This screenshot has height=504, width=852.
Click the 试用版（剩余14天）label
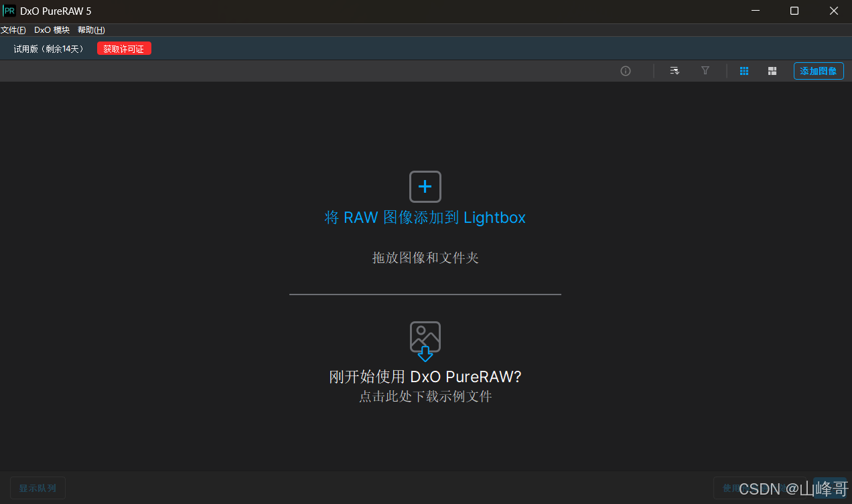pos(50,49)
